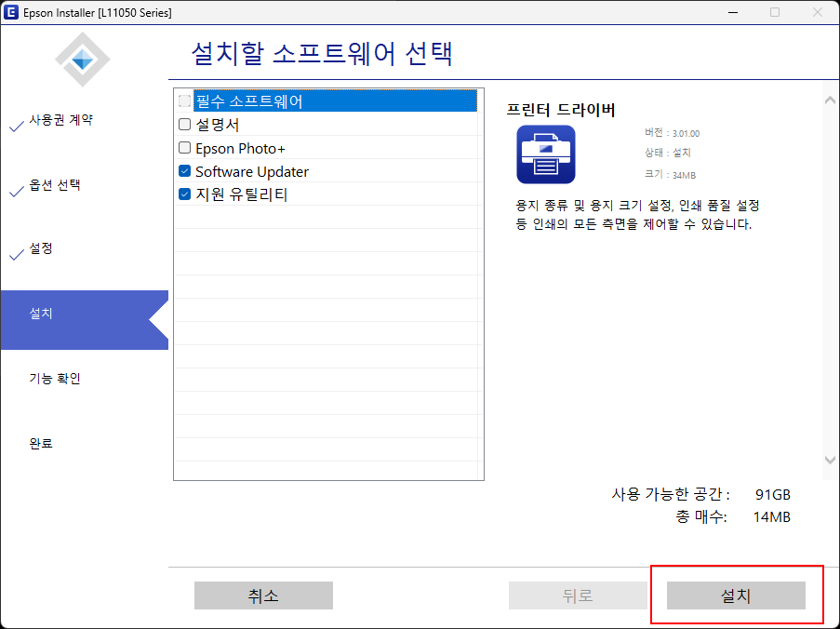The width and height of the screenshot is (840, 629).
Task: Toggle the 필수 소프트웨어 checkbox
Action: [x=185, y=100]
